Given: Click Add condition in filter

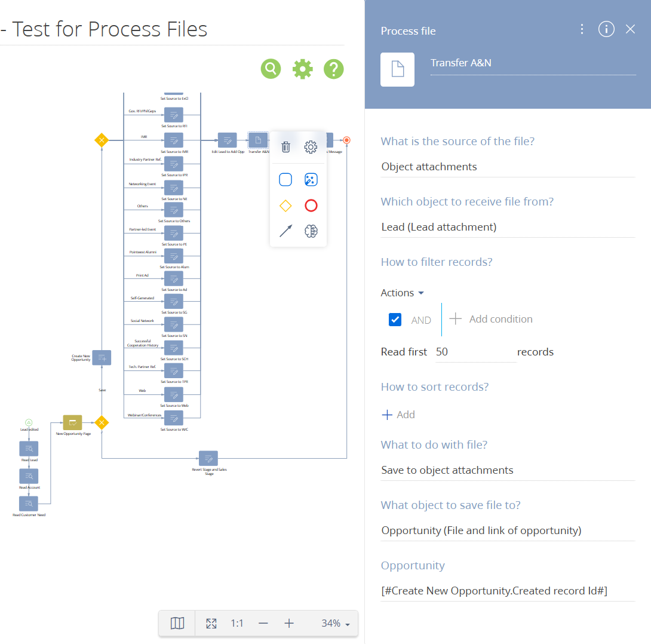Looking at the screenshot, I should [491, 319].
